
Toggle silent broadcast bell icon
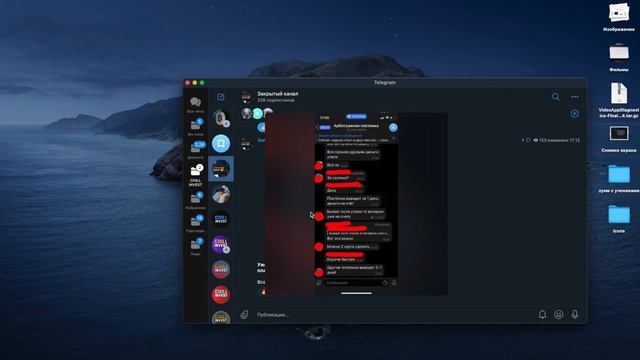point(542,314)
